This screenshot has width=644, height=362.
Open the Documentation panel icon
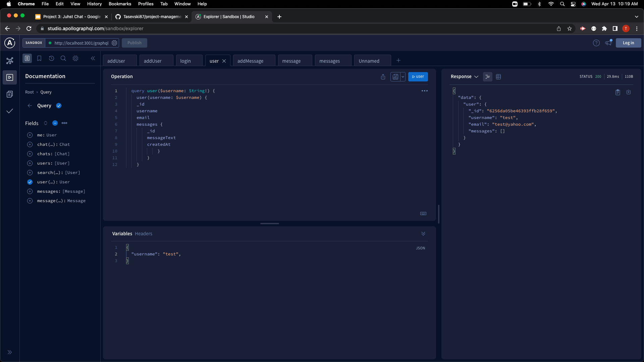(27, 58)
